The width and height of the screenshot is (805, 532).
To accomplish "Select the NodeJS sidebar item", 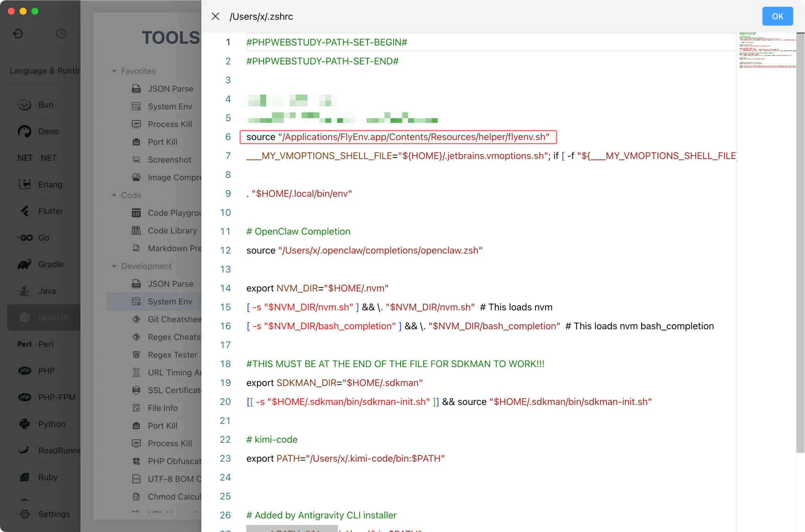I will pyautogui.click(x=44, y=317).
